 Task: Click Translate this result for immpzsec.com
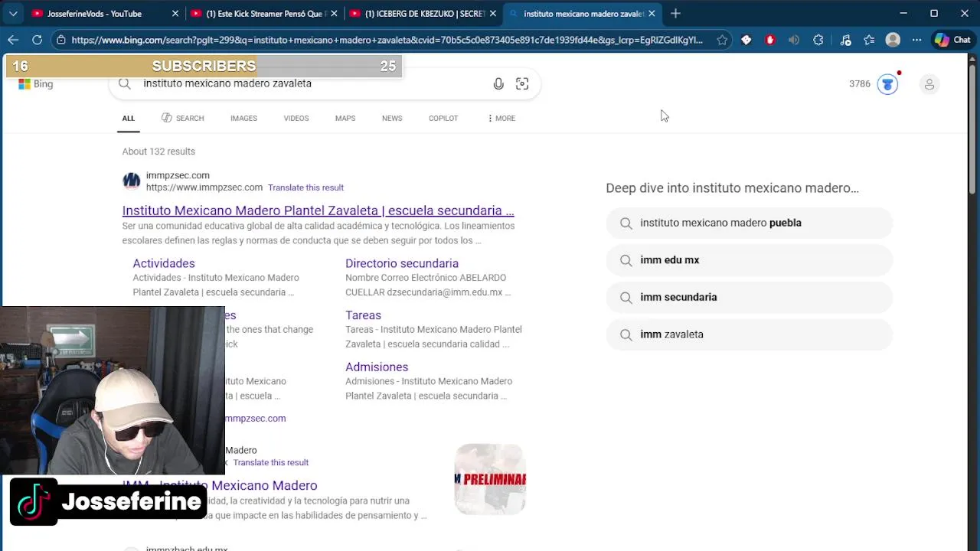(305, 187)
